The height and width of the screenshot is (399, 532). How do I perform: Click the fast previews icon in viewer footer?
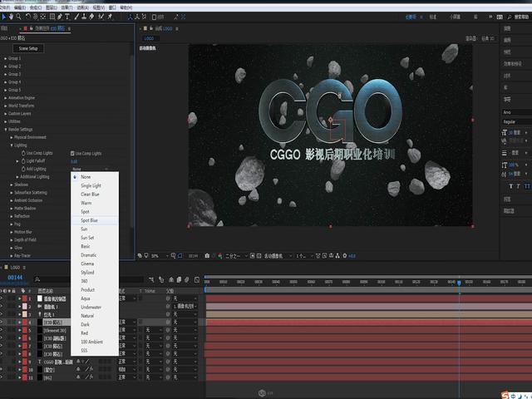tap(325, 256)
